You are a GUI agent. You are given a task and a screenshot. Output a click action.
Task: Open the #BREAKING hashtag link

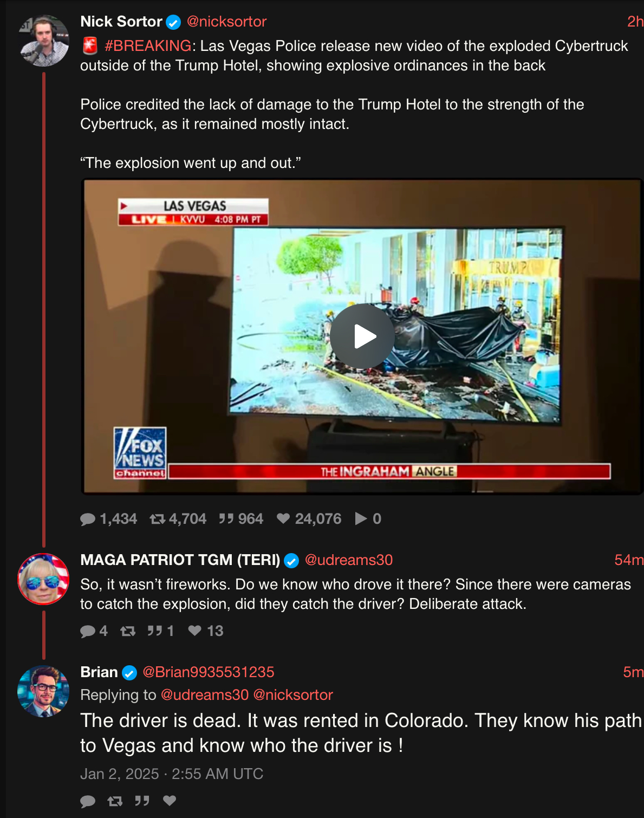point(148,46)
